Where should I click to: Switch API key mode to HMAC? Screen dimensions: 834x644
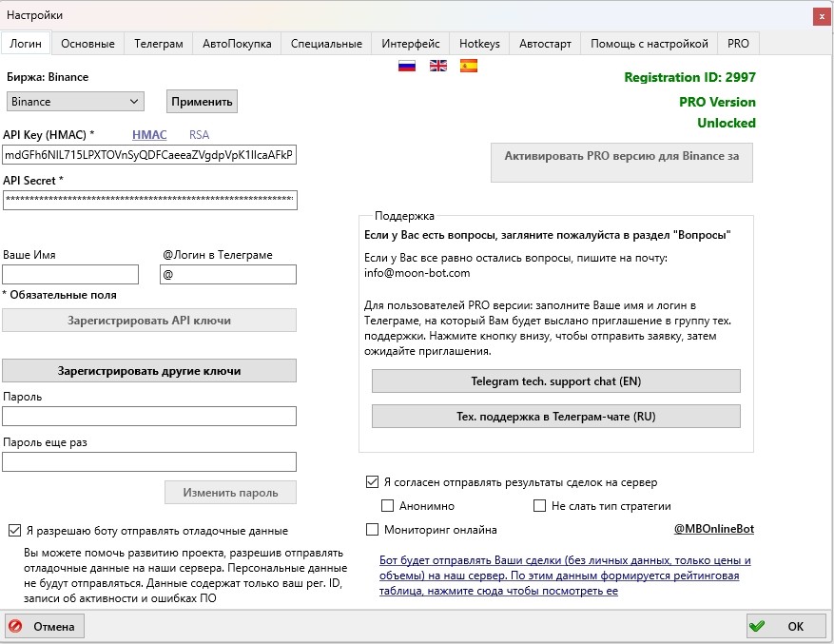click(149, 134)
